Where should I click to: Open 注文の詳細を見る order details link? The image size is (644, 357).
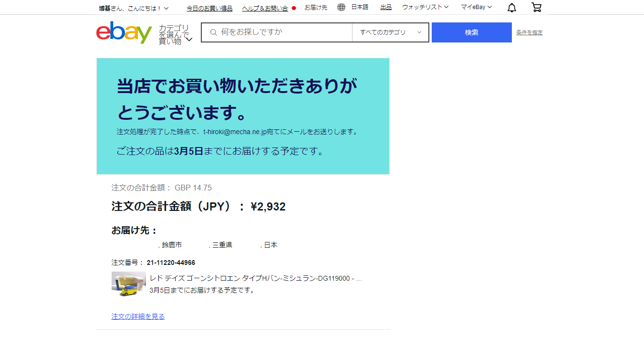click(x=138, y=316)
